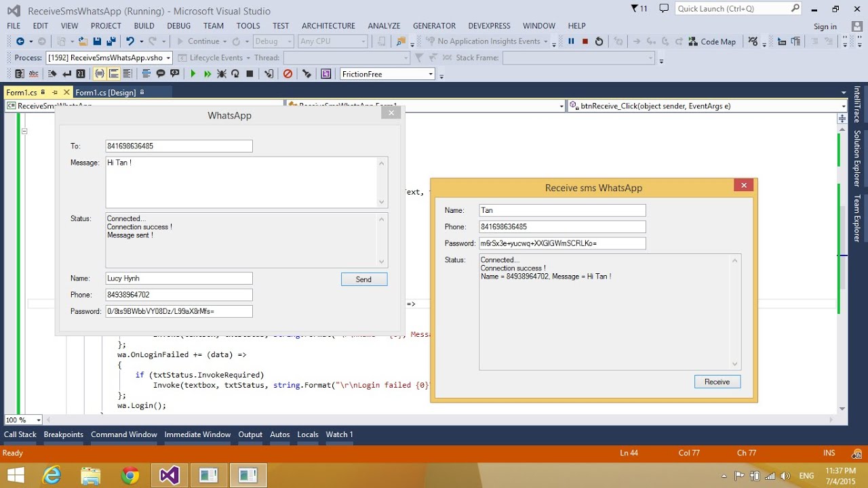This screenshot has height=488, width=868.
Task: Click the green double arrow icon
Action: [208, 74]
